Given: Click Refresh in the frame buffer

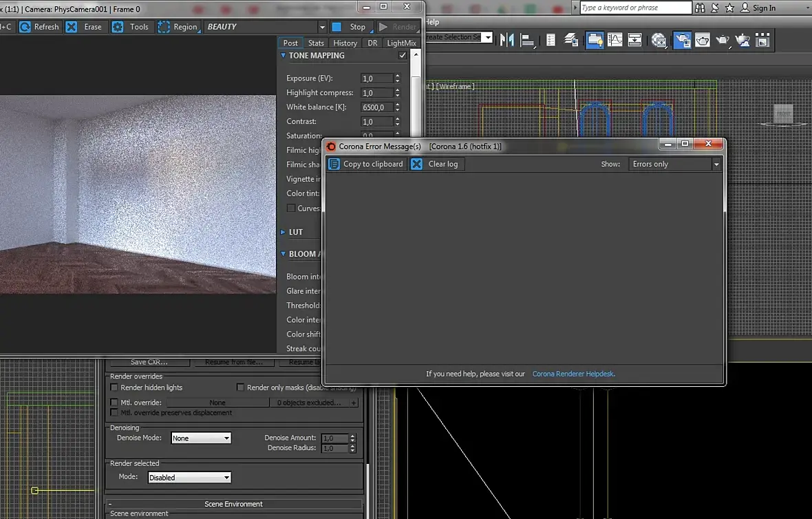Looking at the screenshot, I should point(39,27).
